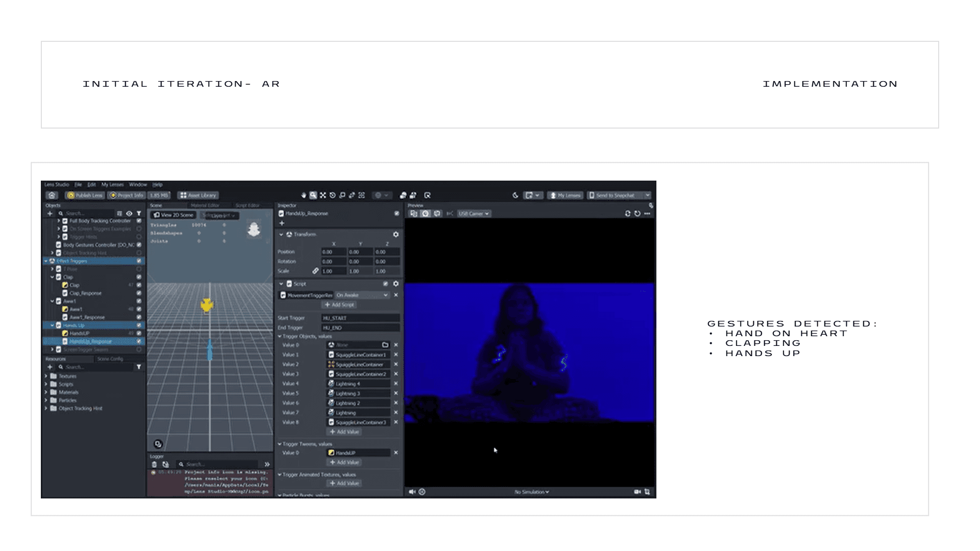
Task: Expand the Textures resources folder
Action: pyautogui.click(x=46, y=376)
